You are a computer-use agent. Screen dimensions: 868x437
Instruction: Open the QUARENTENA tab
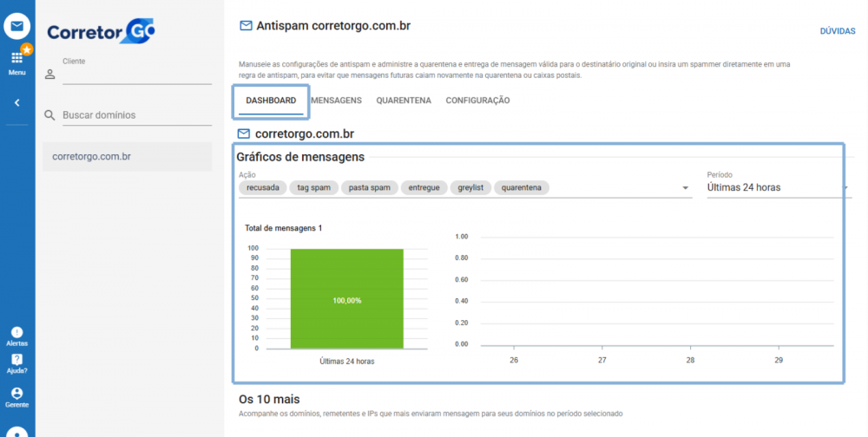point(404,101)
